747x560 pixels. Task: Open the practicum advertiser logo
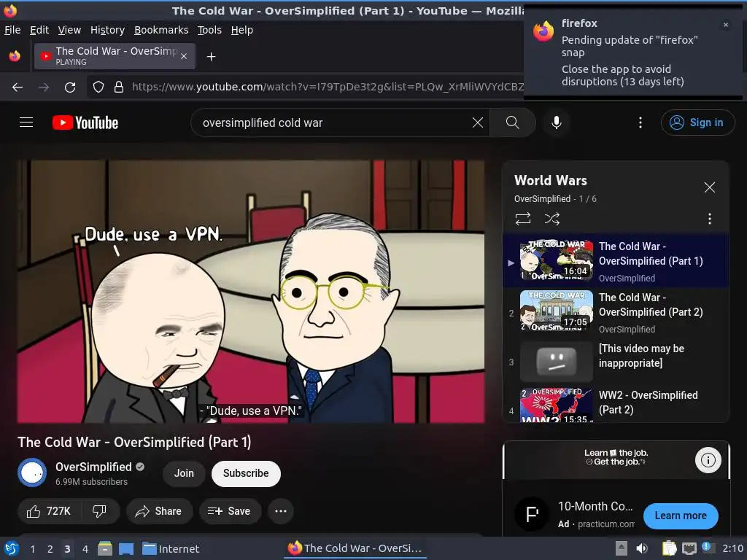click(x=532, y=514)
